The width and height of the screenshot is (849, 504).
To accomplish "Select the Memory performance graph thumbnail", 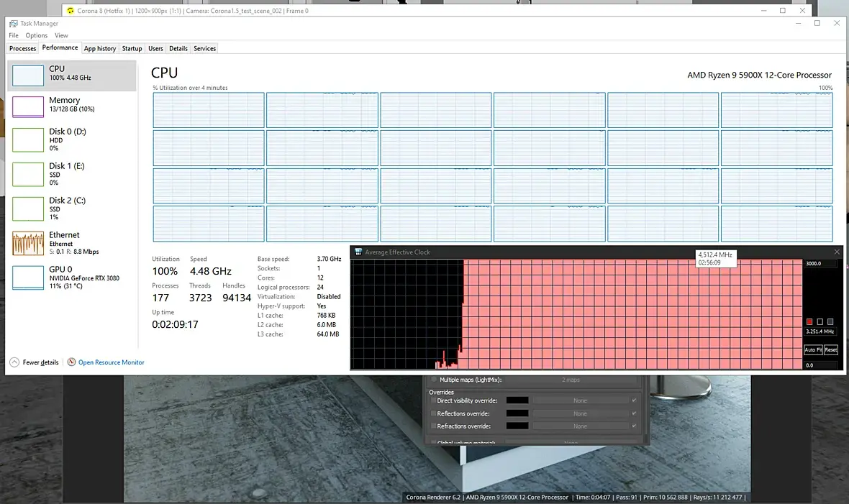I will click(x=27, y=106).
